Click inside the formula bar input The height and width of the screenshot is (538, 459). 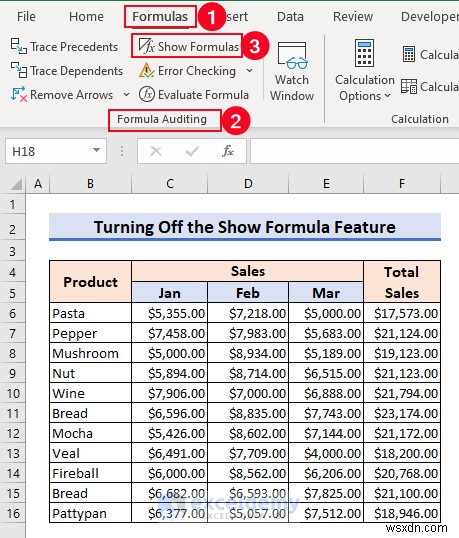[355, 151]
